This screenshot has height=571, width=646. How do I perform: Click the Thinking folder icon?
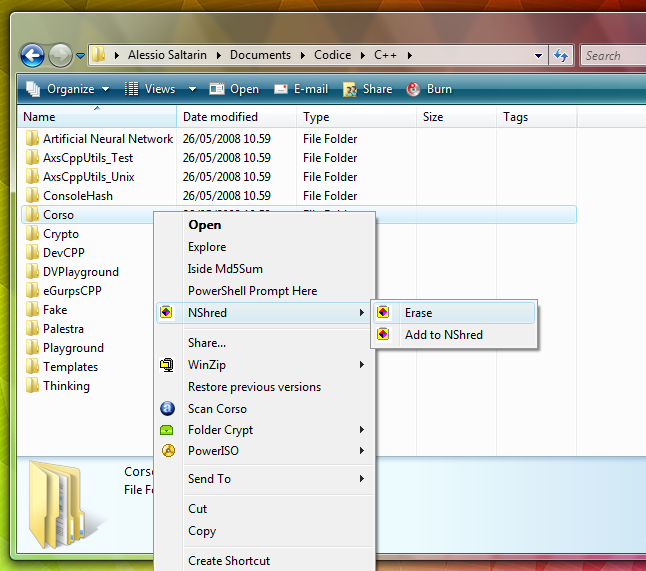(x=32, y=385)
